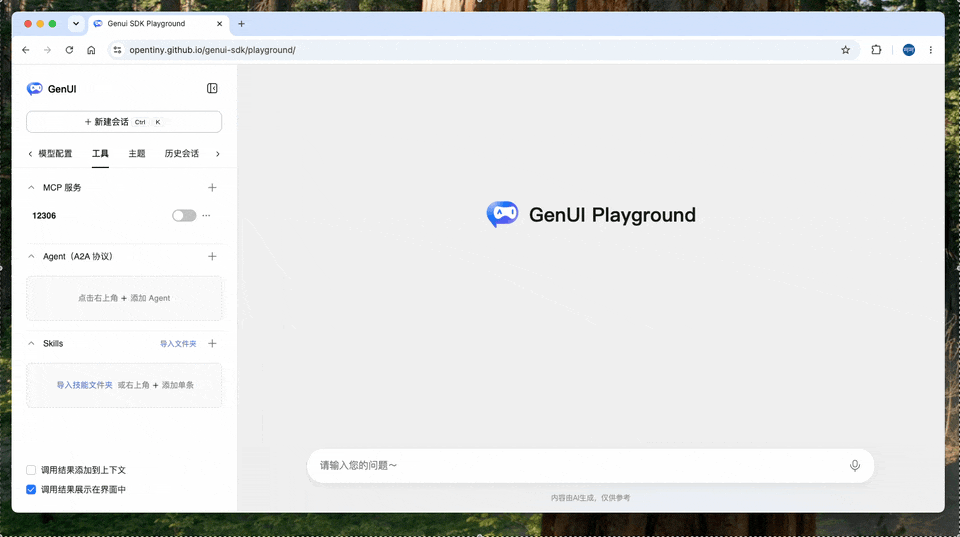Collapse the Skills section

pos(31,344)
